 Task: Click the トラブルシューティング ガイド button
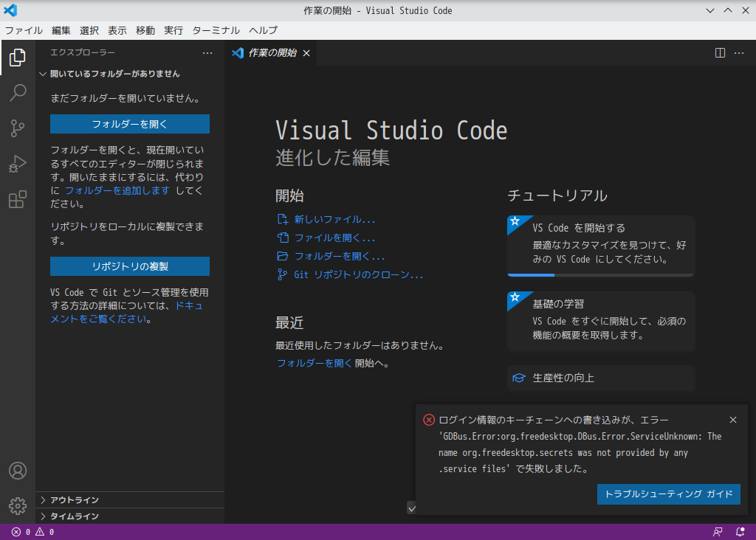click(669, 494)
